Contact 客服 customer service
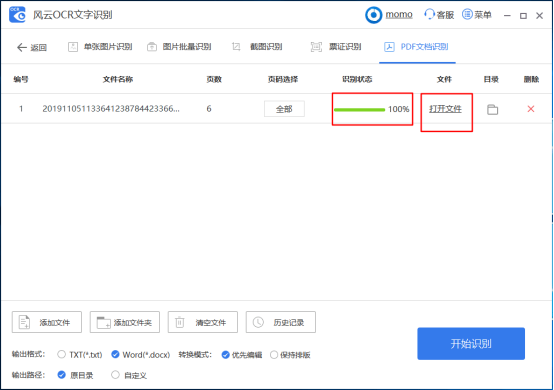554x390 pixels. (x=439, y=14)
